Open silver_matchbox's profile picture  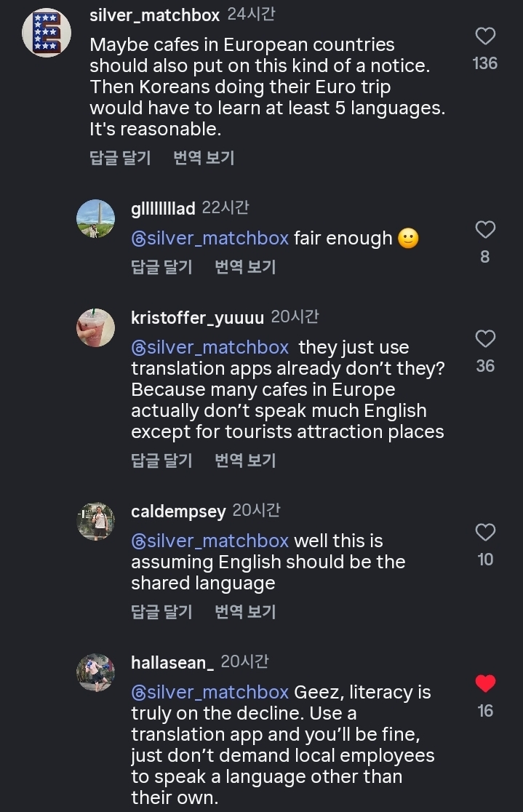coord(47,33)
